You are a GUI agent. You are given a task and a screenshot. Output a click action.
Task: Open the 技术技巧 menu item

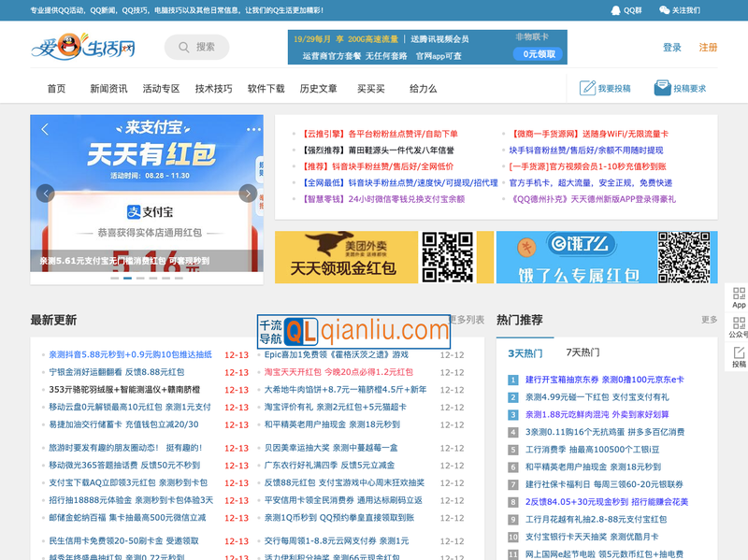pyautogui.click(x=214, y=87)
